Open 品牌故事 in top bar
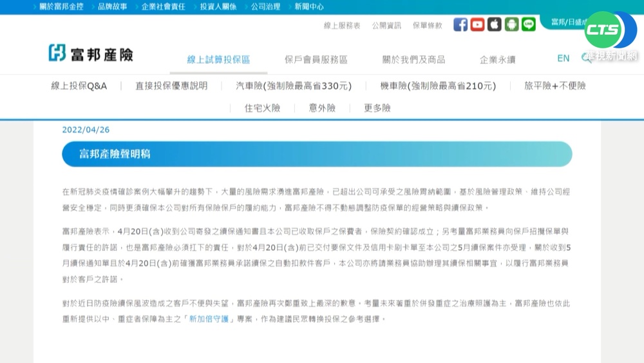644x363 pixels. click(112, 6)
